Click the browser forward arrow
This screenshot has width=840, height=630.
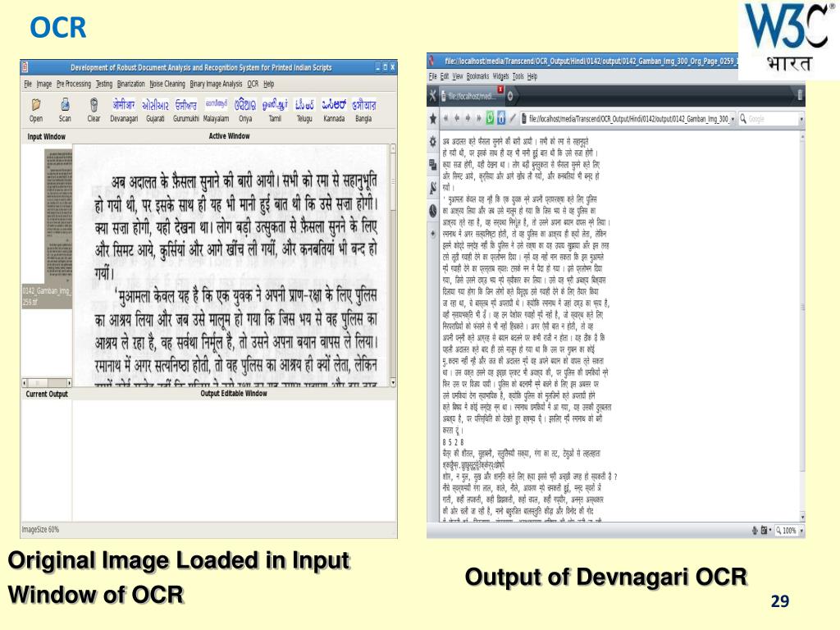[x=468, y=118]
